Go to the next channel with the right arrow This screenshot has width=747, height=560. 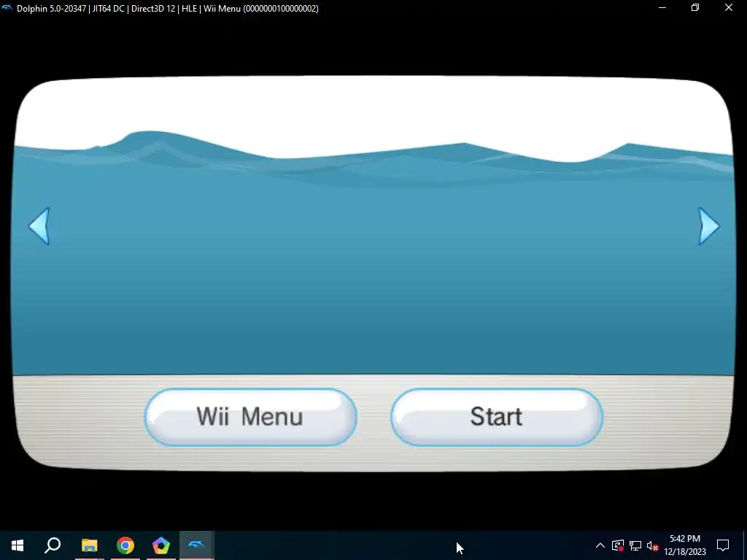(x=708, y=226)
